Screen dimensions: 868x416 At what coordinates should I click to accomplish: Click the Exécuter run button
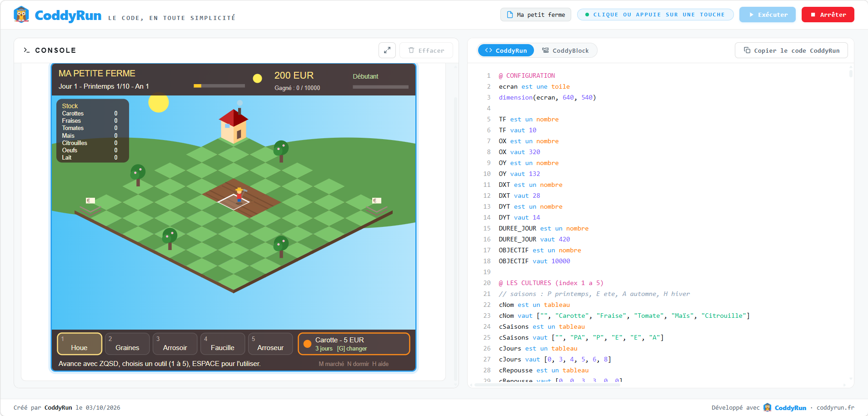tap(768, 15)
